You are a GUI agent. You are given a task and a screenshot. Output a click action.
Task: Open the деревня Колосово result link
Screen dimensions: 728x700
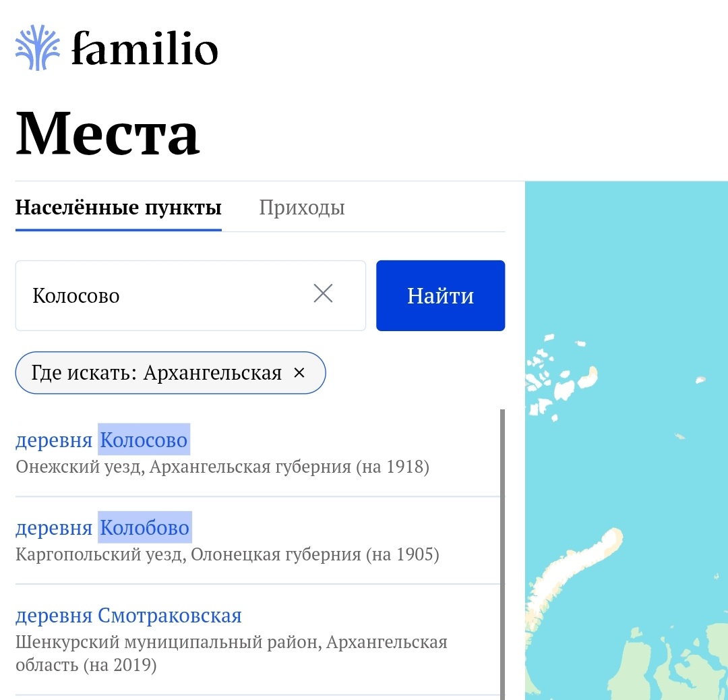pyautogui.click(x=102, y=439)
